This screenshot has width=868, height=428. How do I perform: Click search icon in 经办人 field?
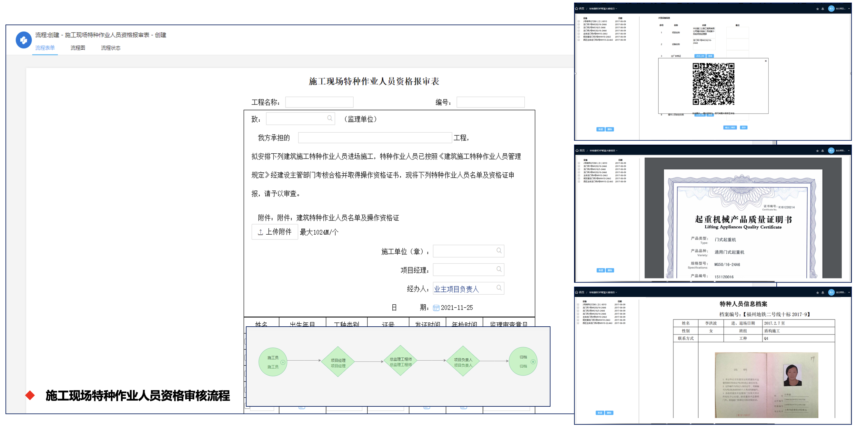pos(499,288)
